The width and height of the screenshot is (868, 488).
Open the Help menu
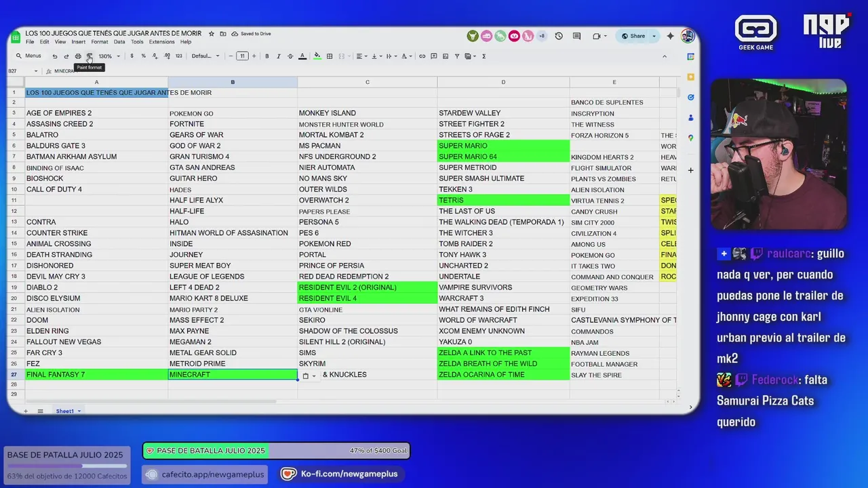point(186,42)
